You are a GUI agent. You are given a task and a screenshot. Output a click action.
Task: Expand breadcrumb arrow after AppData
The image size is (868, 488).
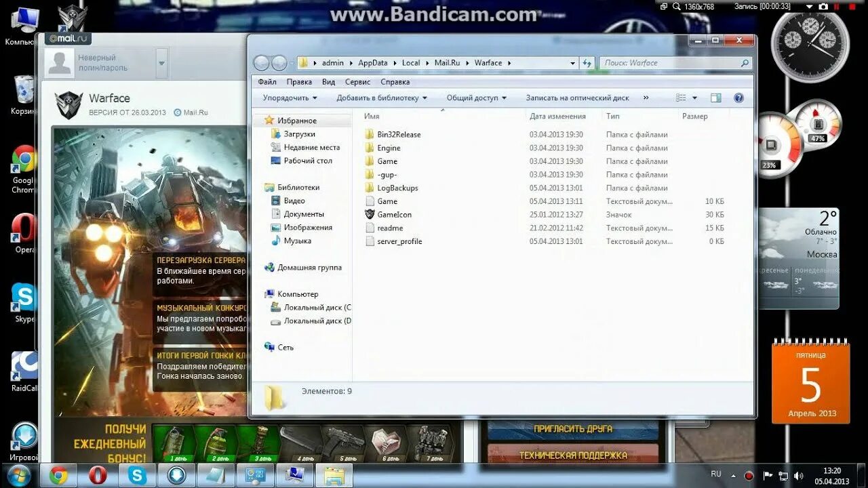(395, 63)
